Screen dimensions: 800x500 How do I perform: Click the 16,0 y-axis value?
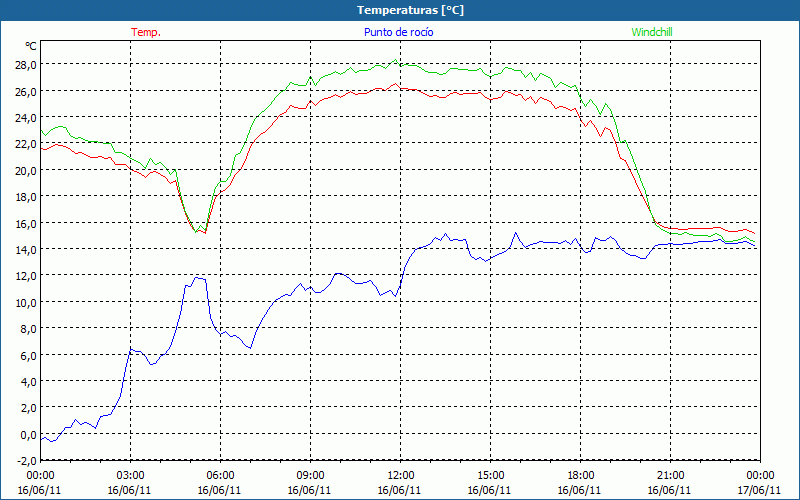[x=26, y=223]
